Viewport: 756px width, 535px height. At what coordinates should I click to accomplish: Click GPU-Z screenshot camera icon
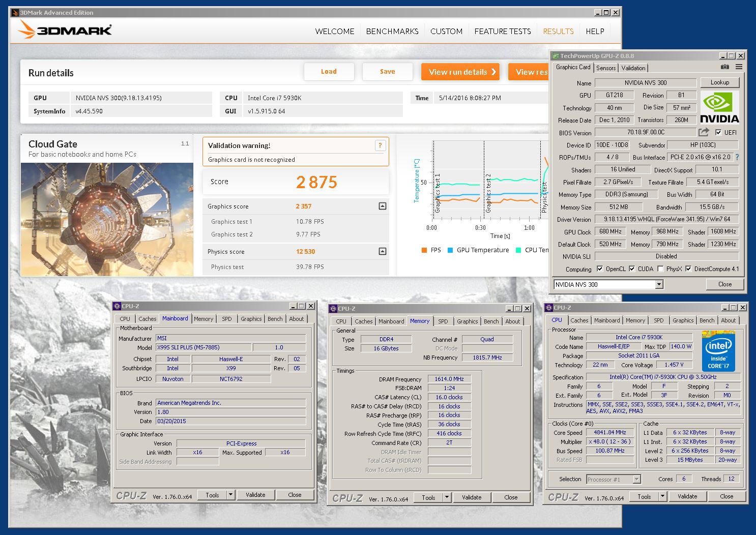click(x=725, y=67)
